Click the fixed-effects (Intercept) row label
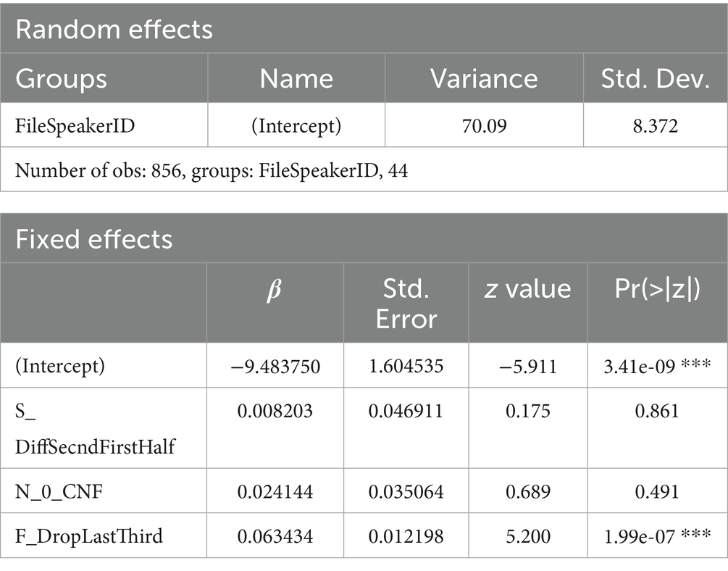This screenshot has height=571, width=728. point(60,366)
